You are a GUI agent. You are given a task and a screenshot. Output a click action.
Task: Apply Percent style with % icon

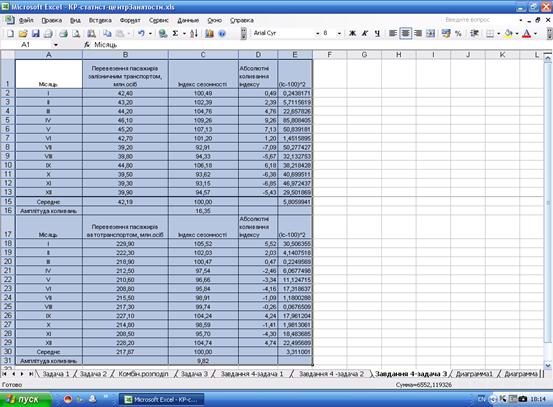tap(458, 34)
